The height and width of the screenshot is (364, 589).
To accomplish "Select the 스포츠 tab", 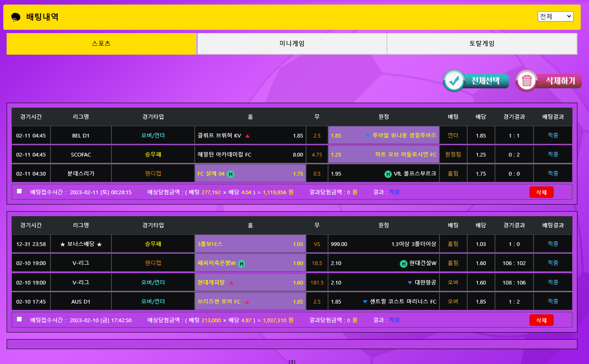I will [101, 43].
